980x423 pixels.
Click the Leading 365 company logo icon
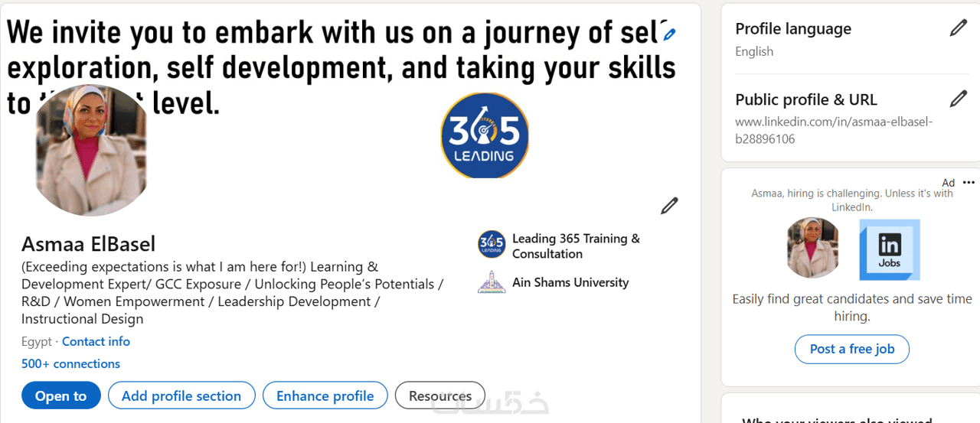coord(492,246)
